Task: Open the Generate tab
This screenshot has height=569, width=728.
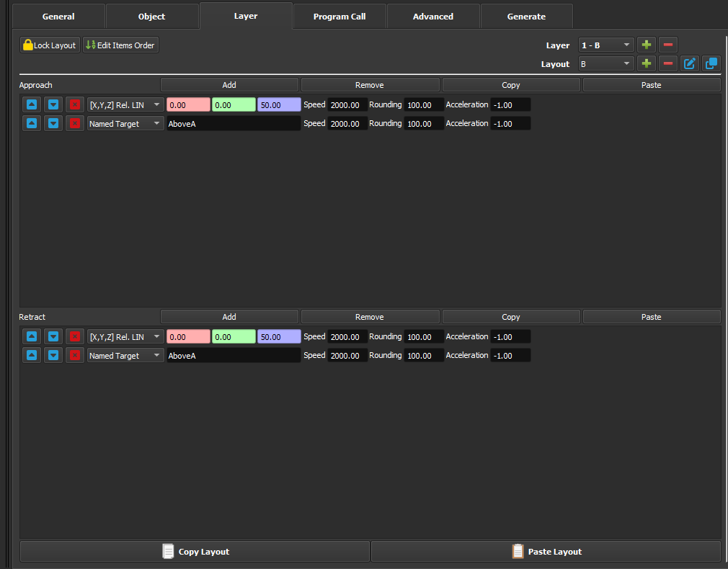Action: pos(527,17)
